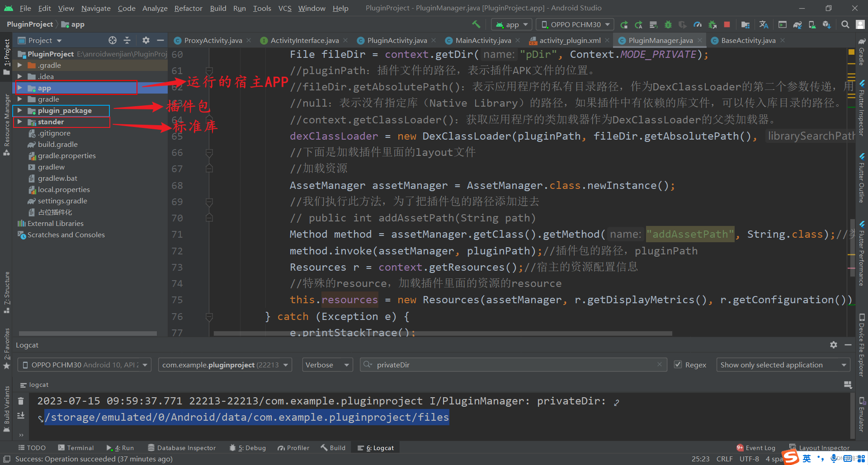868x465 pixels.
Task: Click Collapse All icon in Project panel
Action: click(x=127, y=40)
